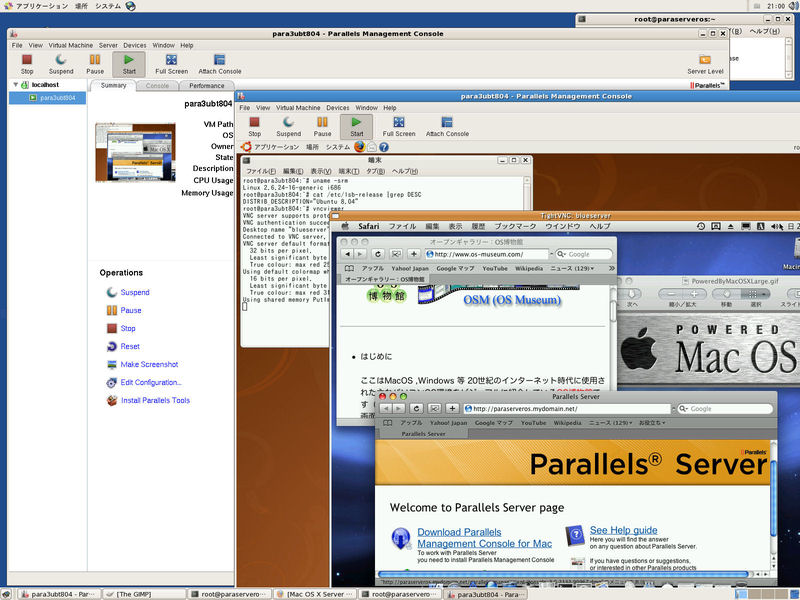Click Time Machine icon in Mac menu bar

point(701,226)
